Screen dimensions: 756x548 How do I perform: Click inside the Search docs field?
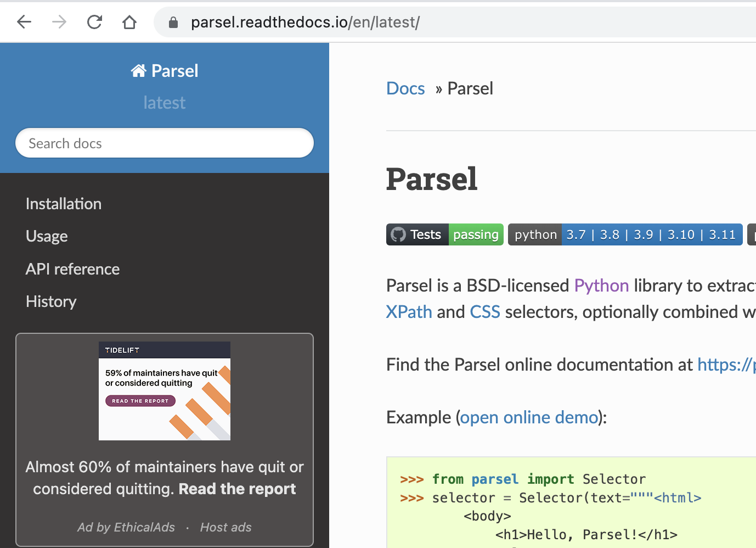click(x=165, y=143)
